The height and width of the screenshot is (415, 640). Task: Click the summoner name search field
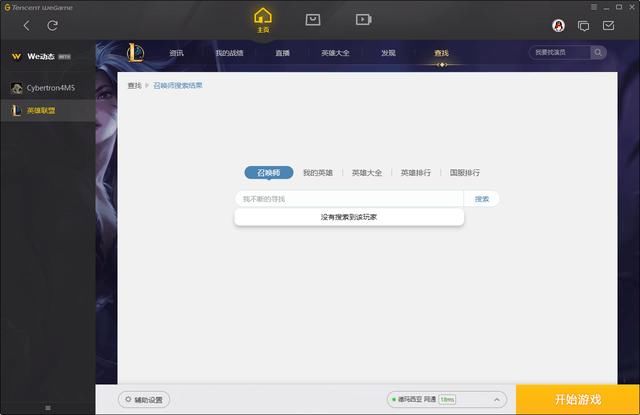pos(349,199)
